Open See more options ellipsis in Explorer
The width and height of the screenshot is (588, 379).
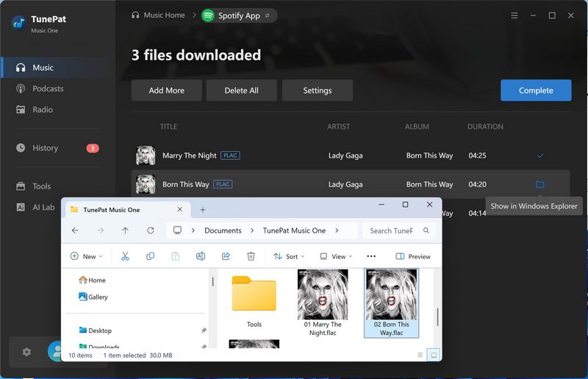point(371,256)
